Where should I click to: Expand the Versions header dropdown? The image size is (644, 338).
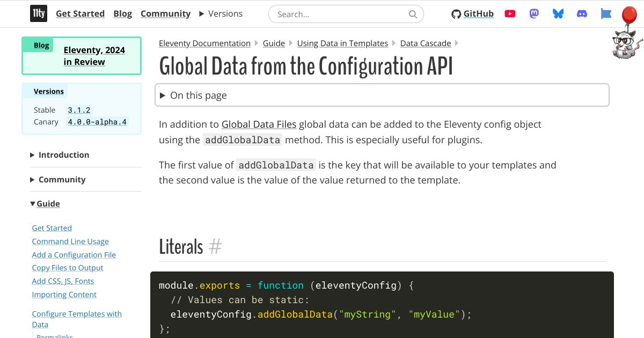coord(221,14)
